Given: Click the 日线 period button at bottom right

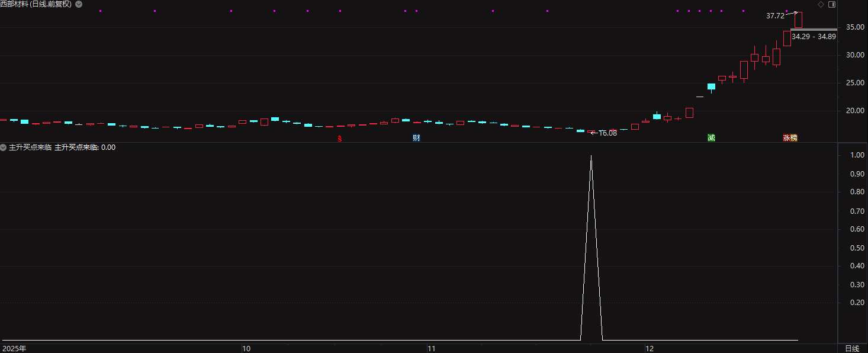Looking at the screenshot, I should click(x=852, y=348).
